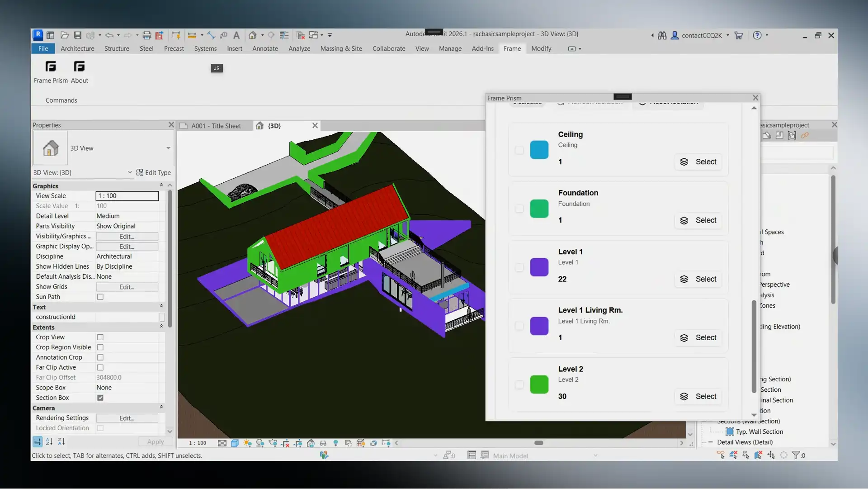Click Select button for Foundation category

coord(698,220)
